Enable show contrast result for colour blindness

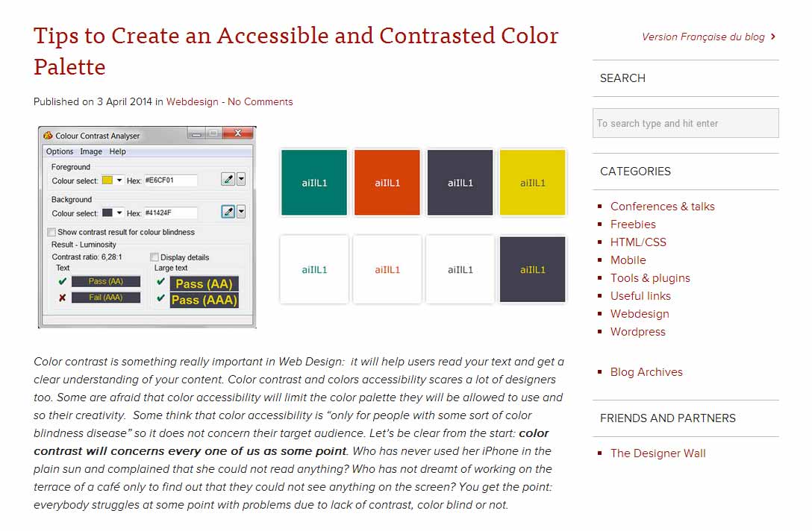click(51, 232)
